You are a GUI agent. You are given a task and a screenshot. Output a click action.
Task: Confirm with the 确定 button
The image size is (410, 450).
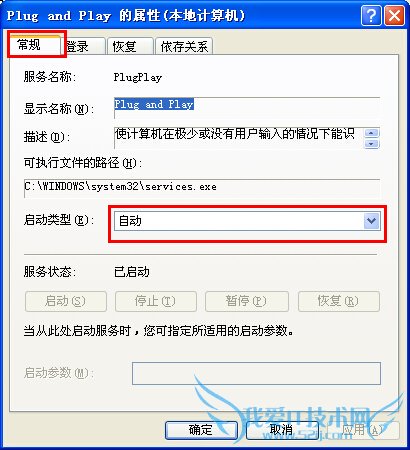coord(201,430)
